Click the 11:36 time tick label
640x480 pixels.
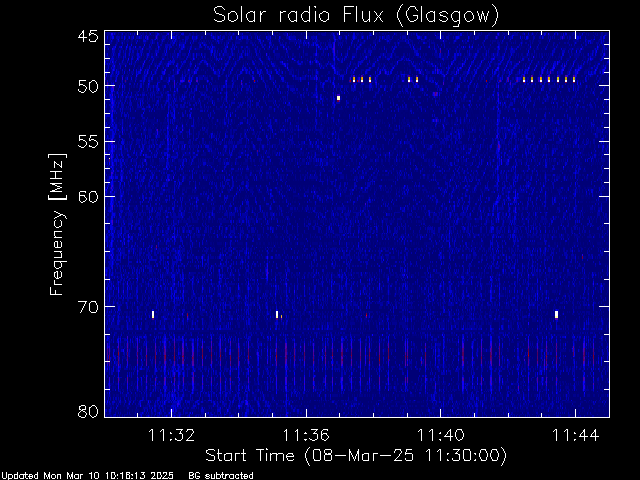[x=306, y=435]
